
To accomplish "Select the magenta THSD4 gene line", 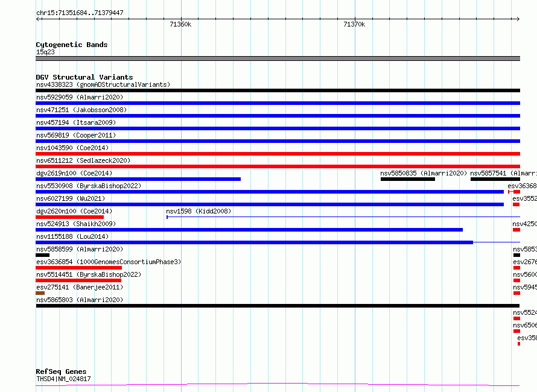I will click(278, 385).
